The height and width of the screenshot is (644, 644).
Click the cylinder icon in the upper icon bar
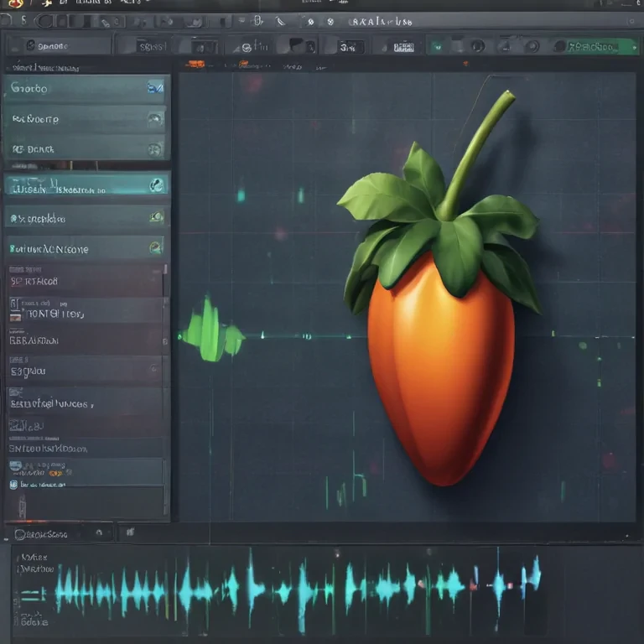pyautogui.click(x=258, y=20)
